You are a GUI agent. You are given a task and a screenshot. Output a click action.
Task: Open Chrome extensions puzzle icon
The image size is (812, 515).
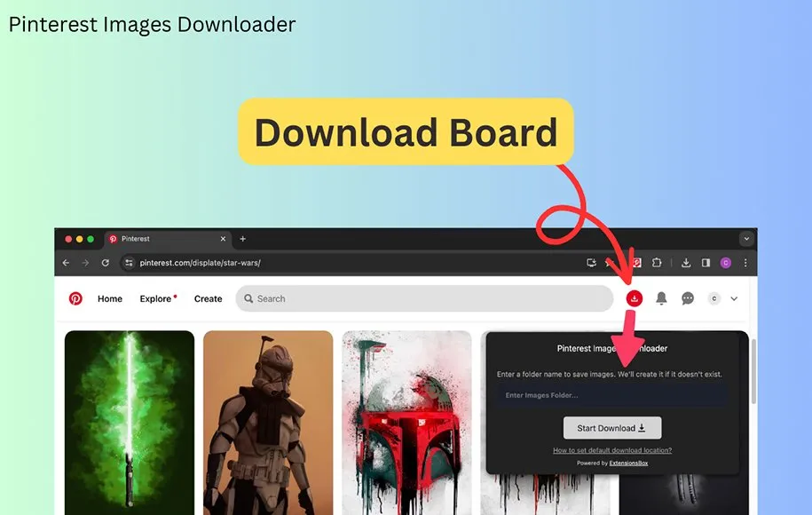[x=658, y=263]
